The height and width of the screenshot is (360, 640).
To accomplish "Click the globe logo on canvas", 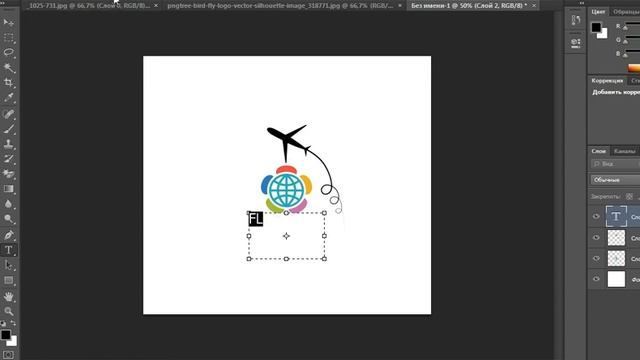I will point(287,189).
